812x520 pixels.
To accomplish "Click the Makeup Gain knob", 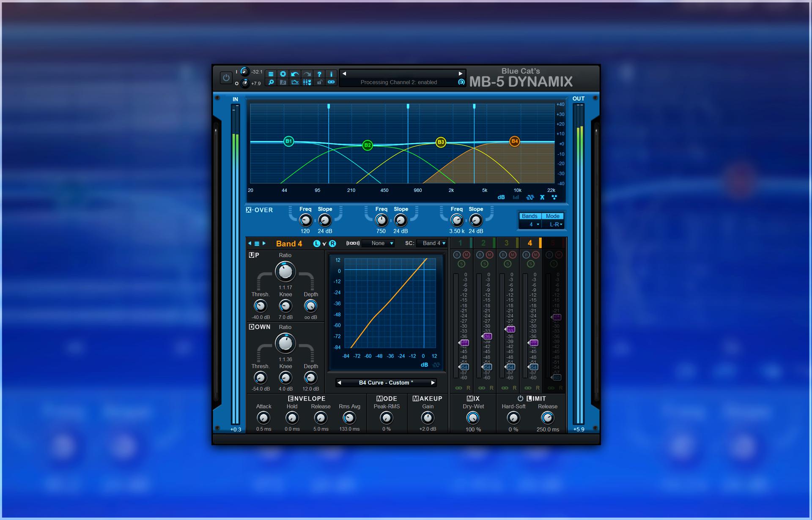I will 428,418.
